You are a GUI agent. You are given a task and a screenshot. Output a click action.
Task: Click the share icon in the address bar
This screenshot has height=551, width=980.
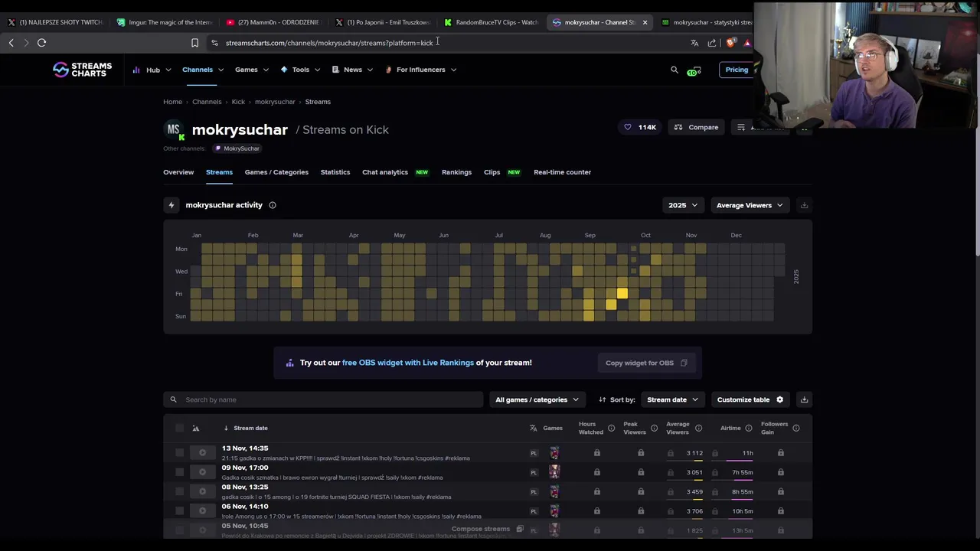click(712, 43)
